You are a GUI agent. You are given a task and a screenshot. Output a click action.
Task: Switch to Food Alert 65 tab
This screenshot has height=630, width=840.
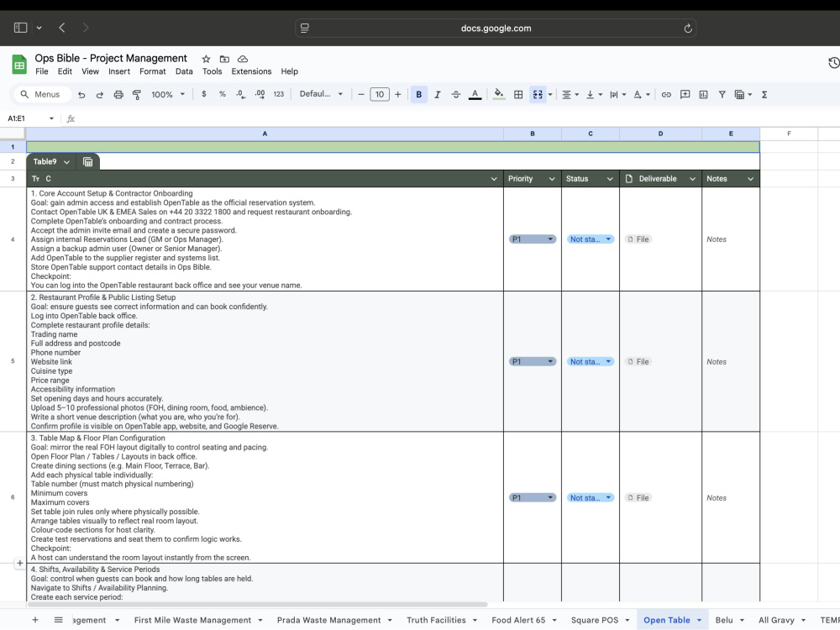pos(518,620)
